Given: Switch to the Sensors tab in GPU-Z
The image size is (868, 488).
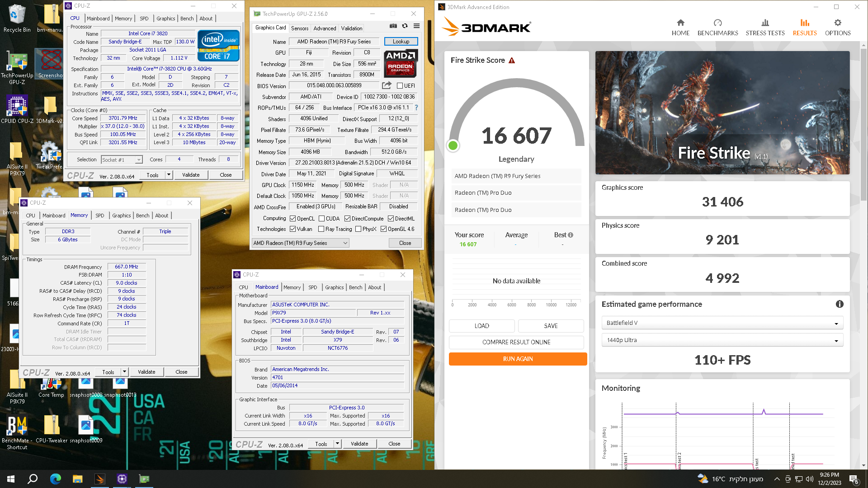Looking at the screenshot, I should (300, 28).
